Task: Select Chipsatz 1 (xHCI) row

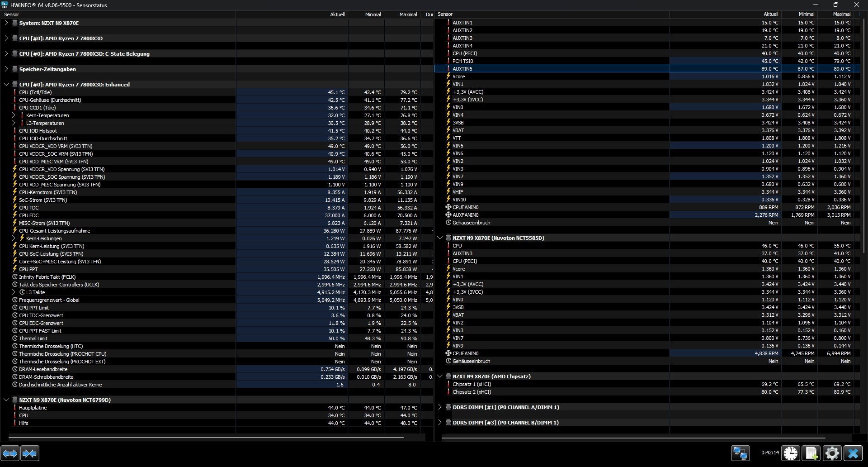Action: [x=647, y=384]
